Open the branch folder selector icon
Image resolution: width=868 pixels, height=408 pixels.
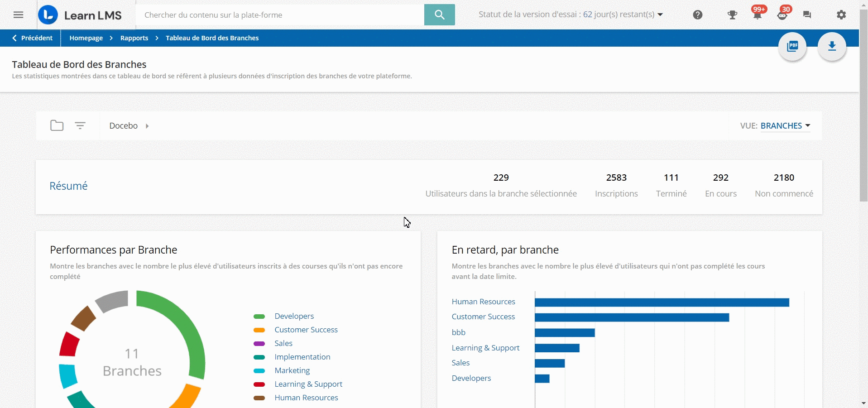point(56,125)
